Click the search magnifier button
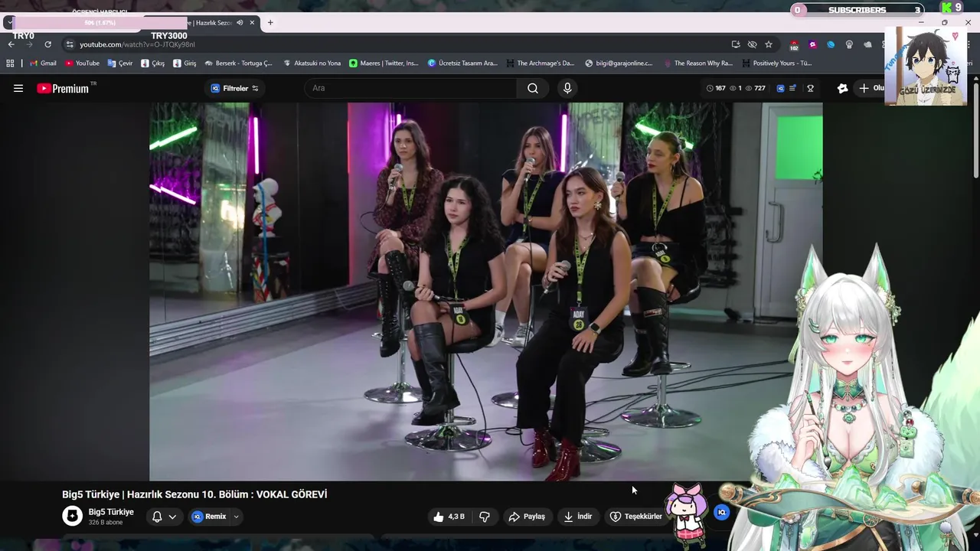Viewport: 980px width, 551px height. click(x=533, y=88)
